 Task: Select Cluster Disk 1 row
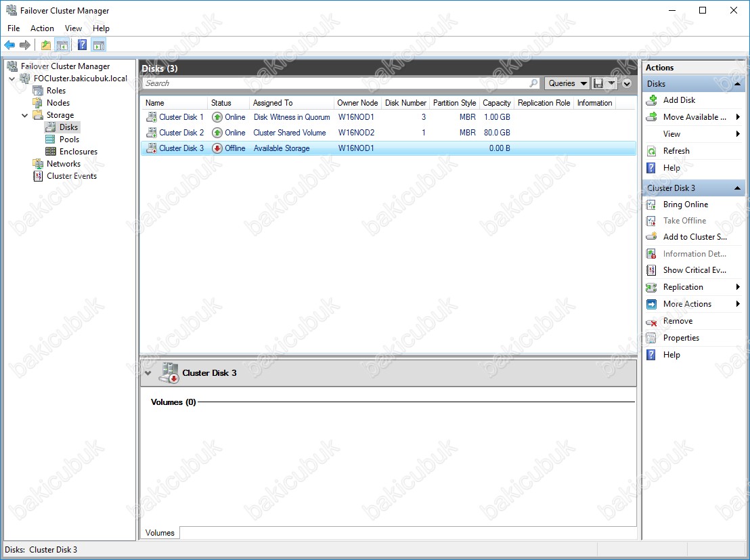coord(181,117)
